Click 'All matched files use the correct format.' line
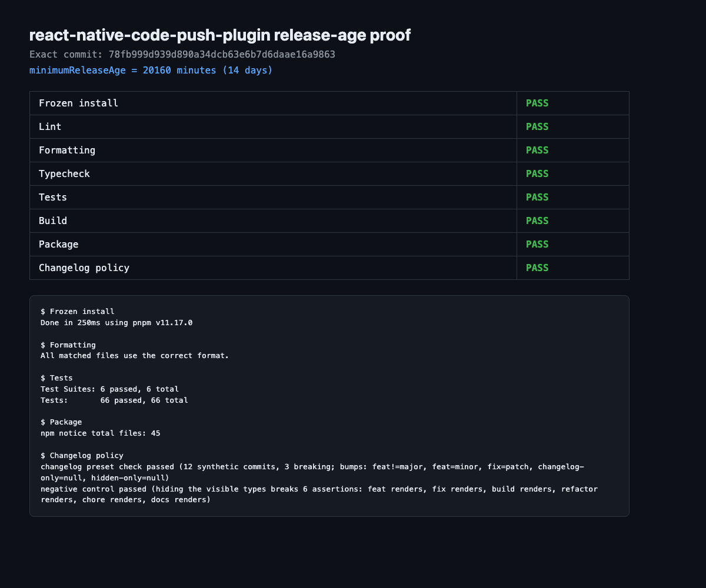The width and height of the screenshot is (706, 588). click(135, 356)
